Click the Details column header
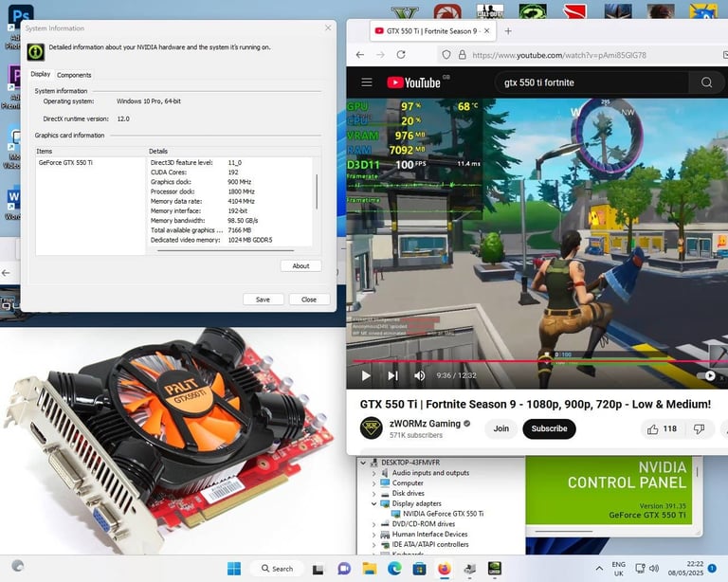This screenshot has height=582, width=728. coord(232,152)
